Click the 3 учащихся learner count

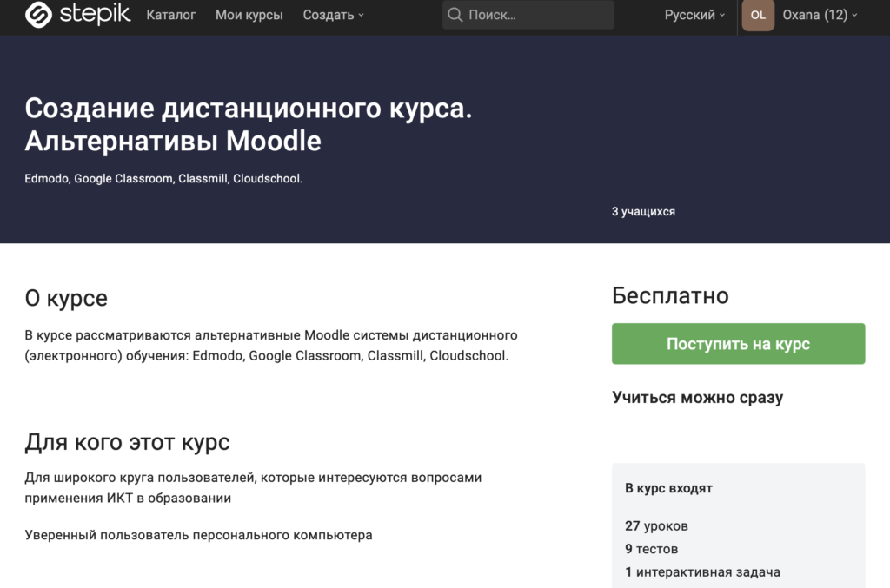643,211
